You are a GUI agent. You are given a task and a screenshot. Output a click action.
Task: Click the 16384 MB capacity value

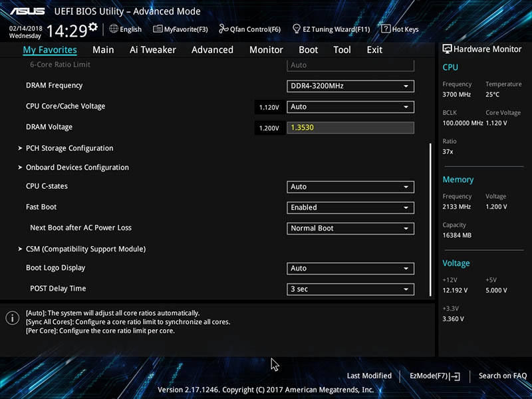tap(457, 235)
